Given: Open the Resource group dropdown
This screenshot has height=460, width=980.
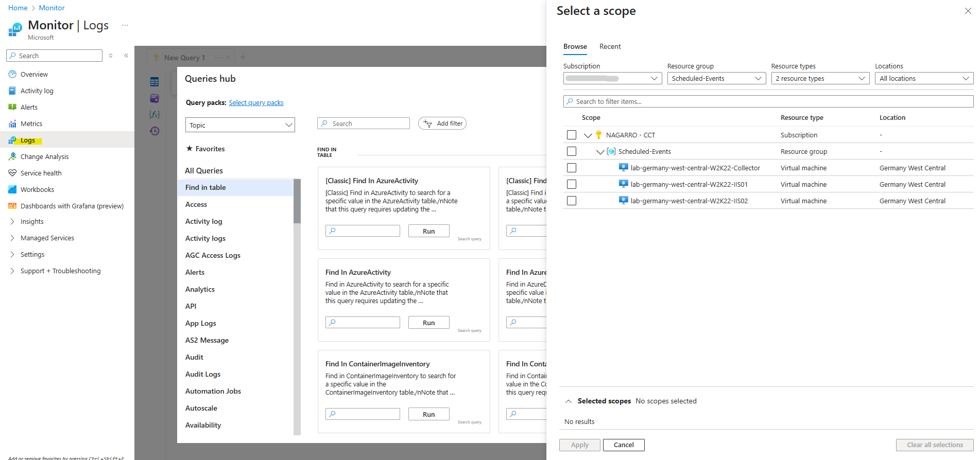Looking at the screenshot, I should pos(716,78).
